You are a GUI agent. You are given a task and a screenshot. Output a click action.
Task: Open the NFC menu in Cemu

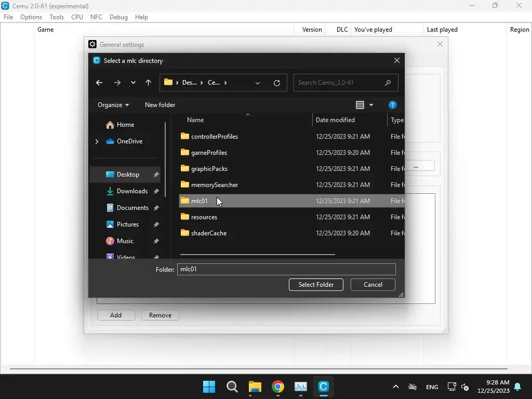(x=96, y=17)
